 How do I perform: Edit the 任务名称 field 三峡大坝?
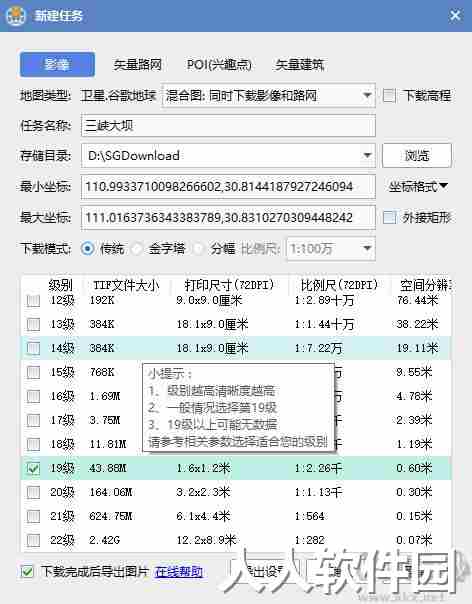coord(228,126)
